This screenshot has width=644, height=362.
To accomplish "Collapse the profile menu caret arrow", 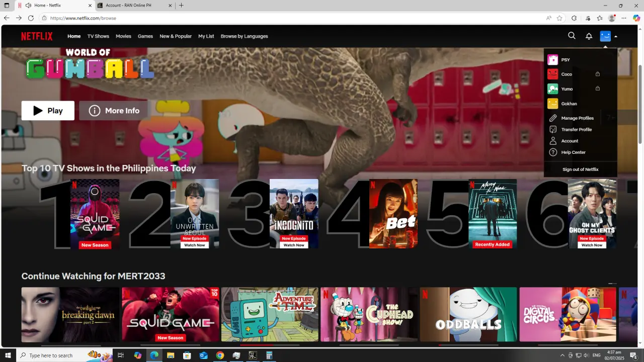I will (x=616, y=37).
